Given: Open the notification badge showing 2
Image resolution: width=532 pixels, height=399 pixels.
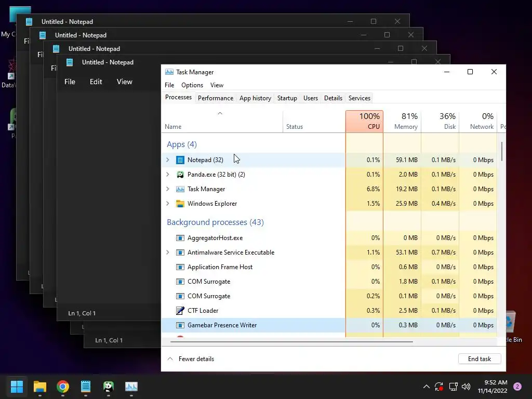Looking at the screenshot, I should point(517,387).
